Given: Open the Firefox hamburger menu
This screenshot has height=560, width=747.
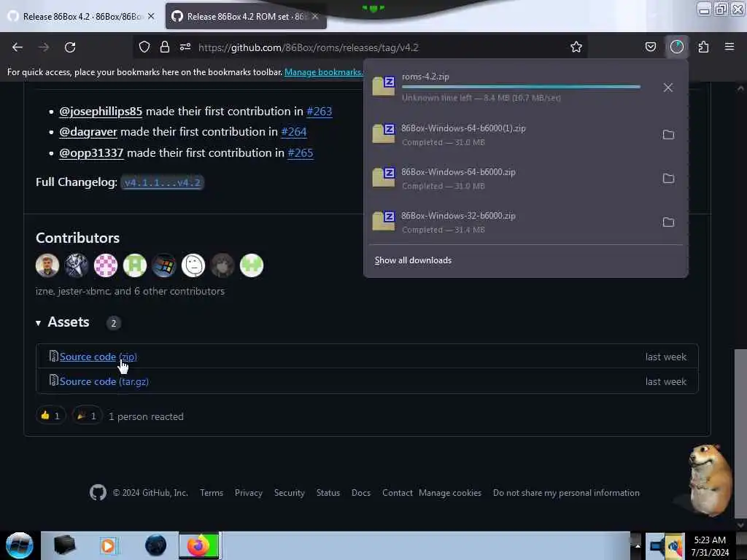Looking at the screenshot, I should pyautogui.click(x=729, y=47).
